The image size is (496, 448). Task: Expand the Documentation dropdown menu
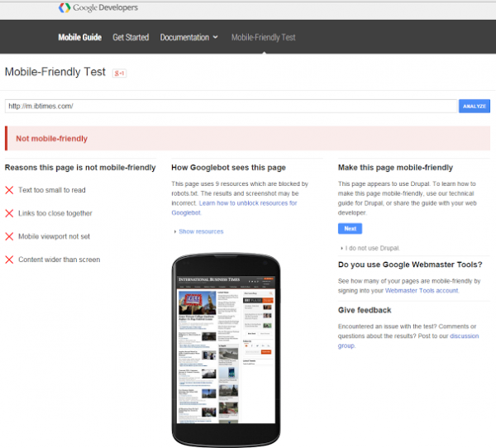(188, 37)
